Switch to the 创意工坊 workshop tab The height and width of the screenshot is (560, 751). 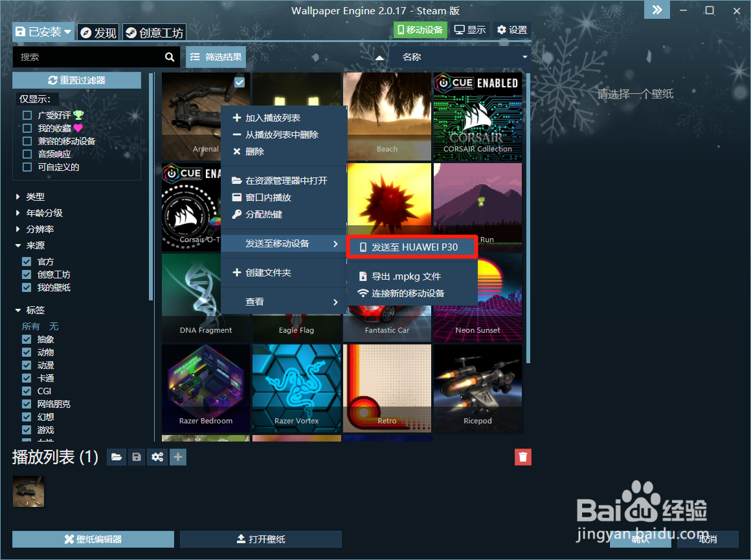point(154,32)
